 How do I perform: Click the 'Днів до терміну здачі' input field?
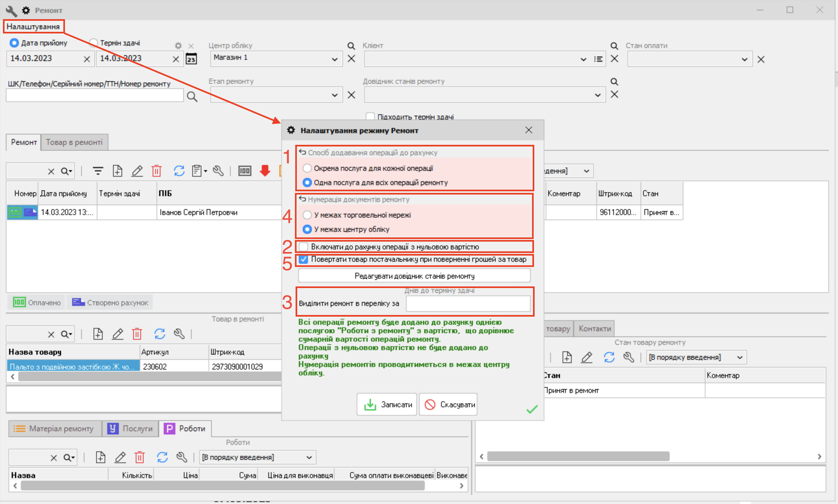point(468,303)
